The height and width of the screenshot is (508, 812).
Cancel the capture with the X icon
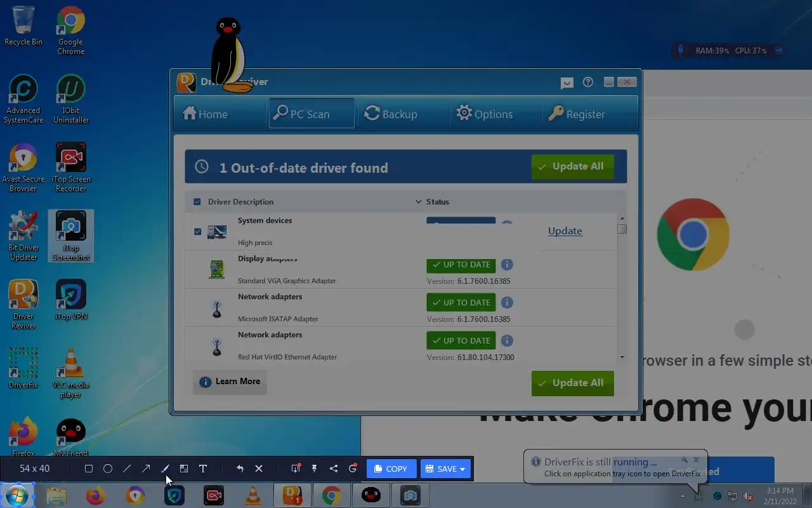point(259,469)
